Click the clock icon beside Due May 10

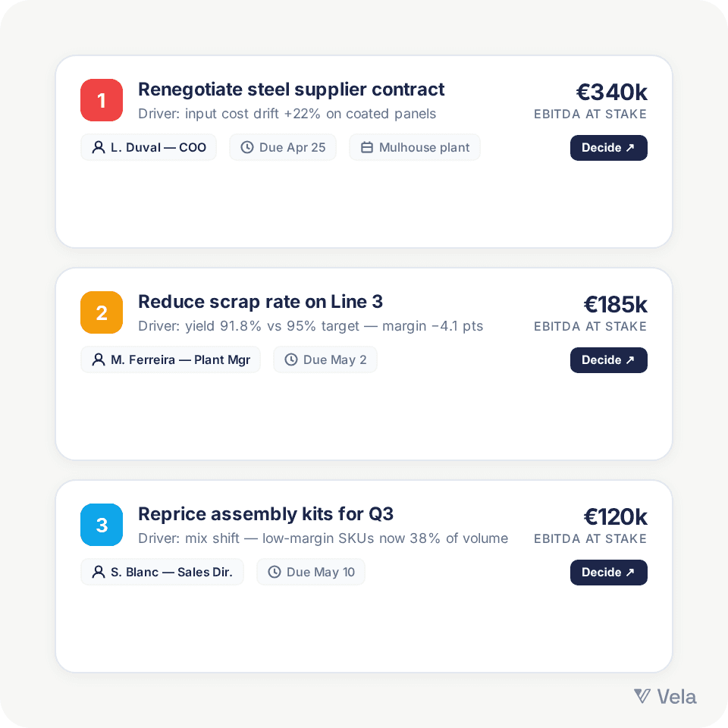point(275,572)
